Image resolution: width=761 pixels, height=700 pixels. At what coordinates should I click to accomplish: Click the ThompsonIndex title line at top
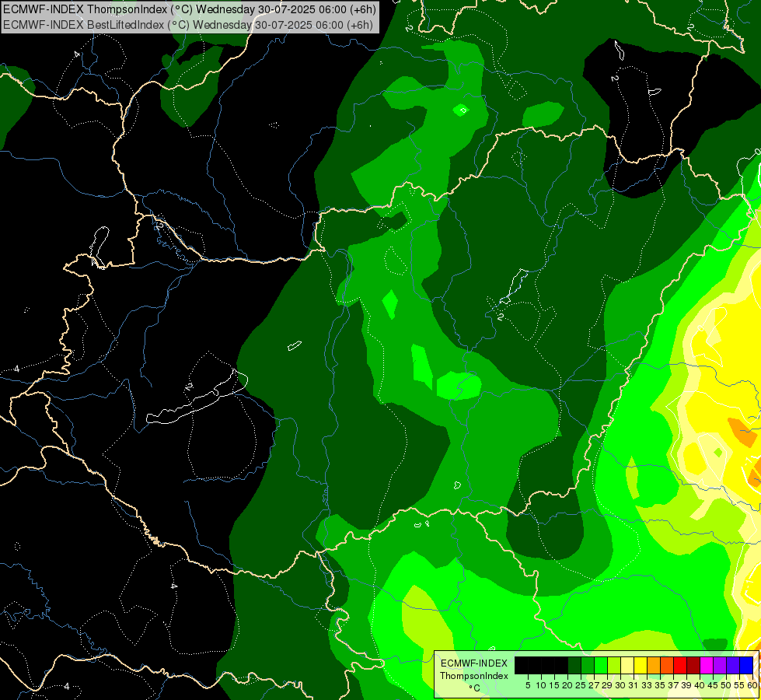click(190, 9)
